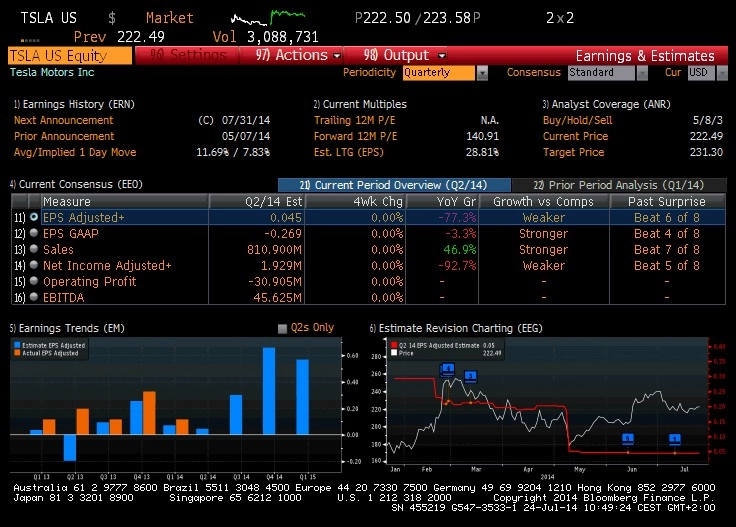Click the EPS GAAP estimate -0.269

[x=283, y=234]
